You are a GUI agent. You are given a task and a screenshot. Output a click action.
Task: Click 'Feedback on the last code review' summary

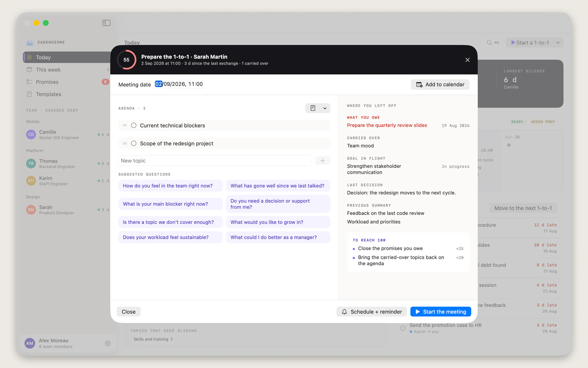pos(386,213)
